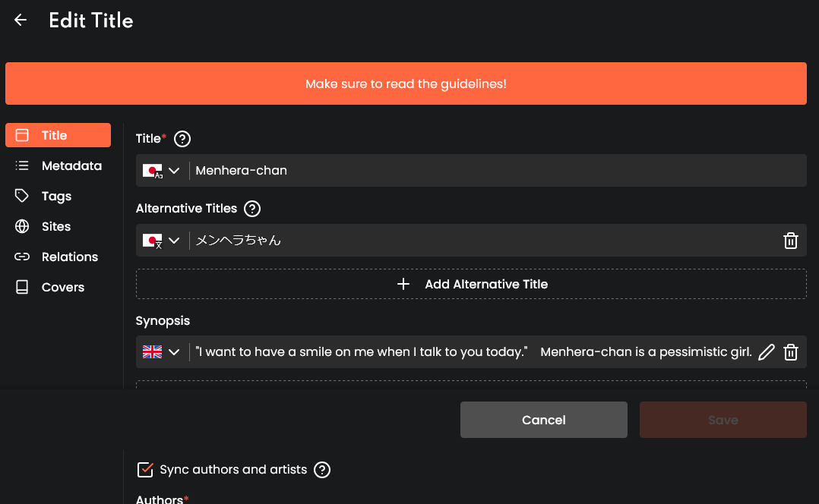Delete the メンヘラちゃん alternative title
This screenshot has height=504, width=819.
point(791,241)
